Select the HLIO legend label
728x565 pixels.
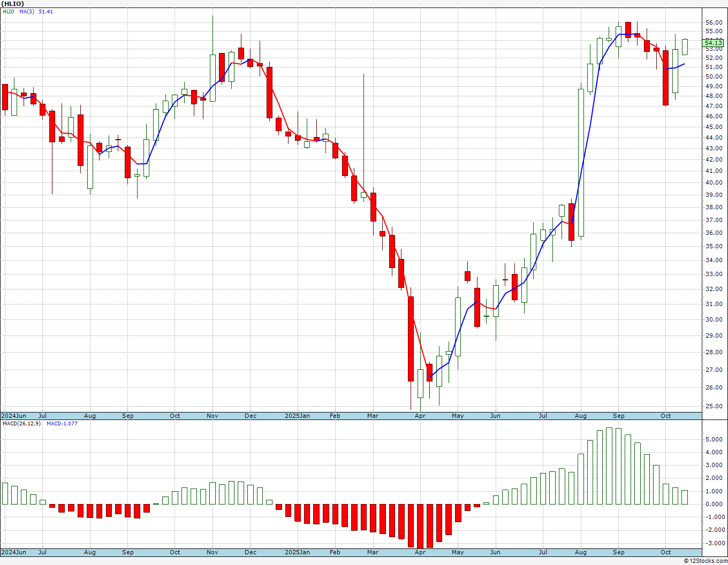tap(9, 12)
